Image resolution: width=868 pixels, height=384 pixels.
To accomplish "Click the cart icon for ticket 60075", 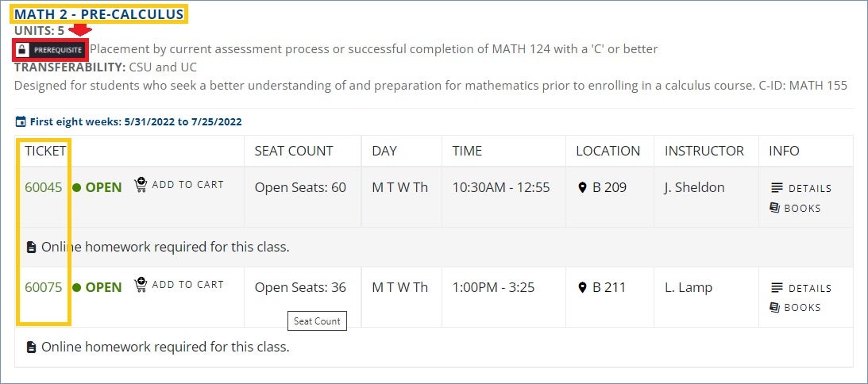I will point(141,285).
